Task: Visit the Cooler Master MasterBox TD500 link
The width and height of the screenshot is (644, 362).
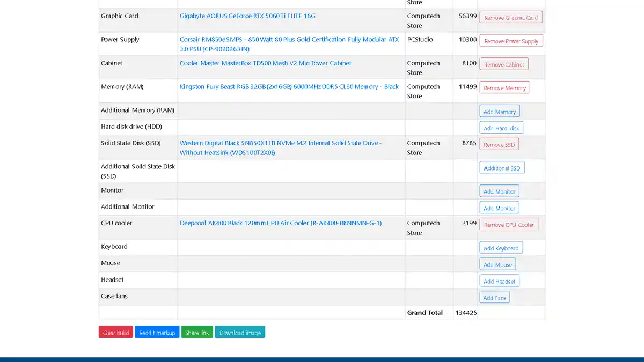Action: tap(265, 63)
